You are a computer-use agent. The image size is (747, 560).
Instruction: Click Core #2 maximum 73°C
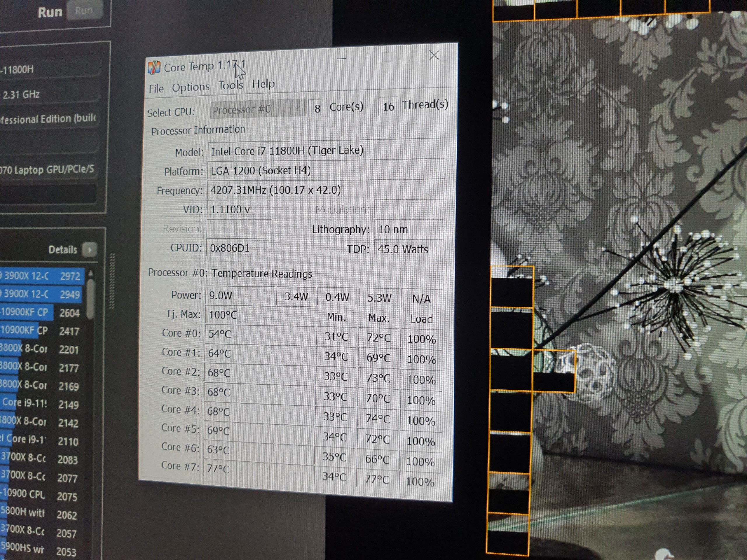pyautogui.click(x=378, y=378)
